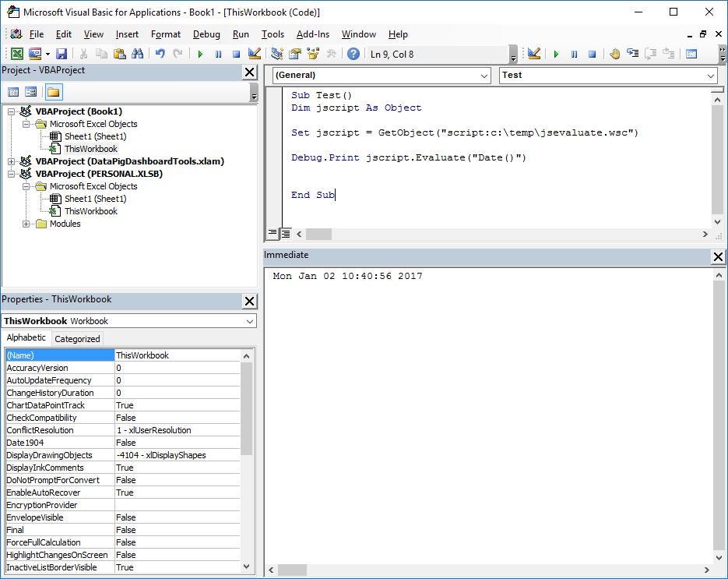The height and width of the screenshot is (579, 728).
Task: Click the Design Mode toolbar icon
Action: click(x=254, y=54)
